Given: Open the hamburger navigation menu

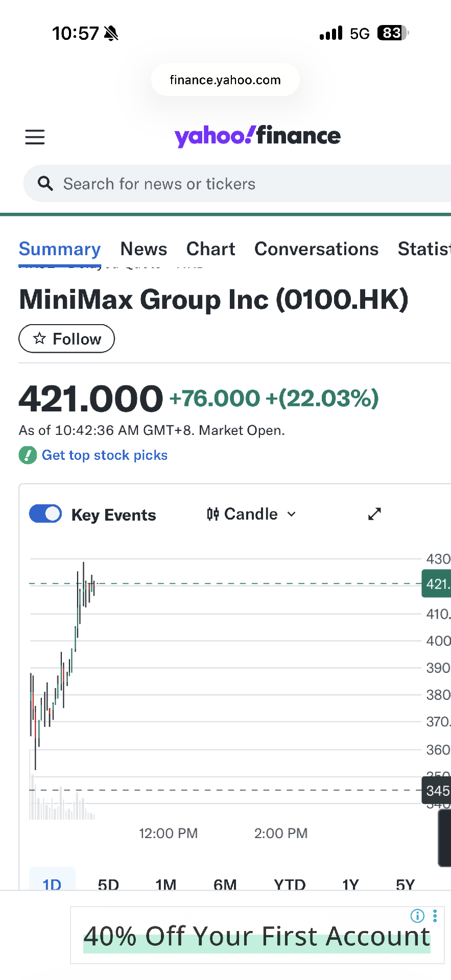Looking at the screenshot, I should (x=35, y=137).
